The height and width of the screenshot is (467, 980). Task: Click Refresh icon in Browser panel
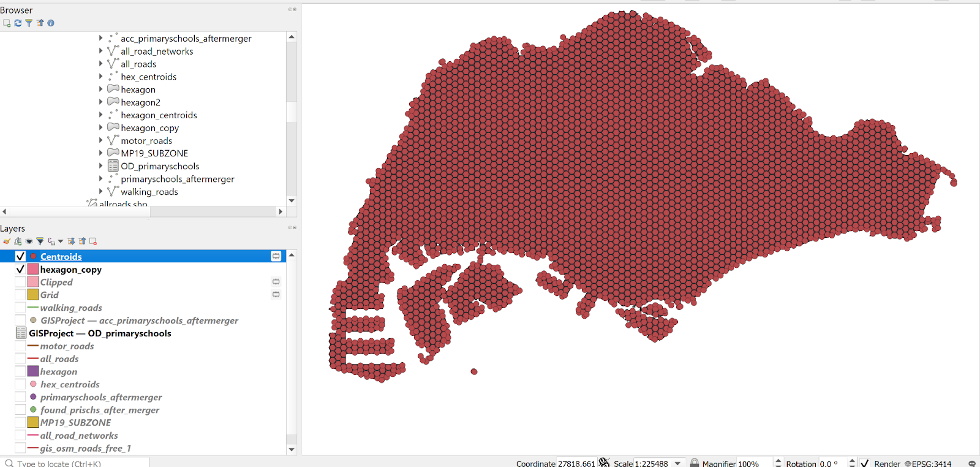coord(18,23)
